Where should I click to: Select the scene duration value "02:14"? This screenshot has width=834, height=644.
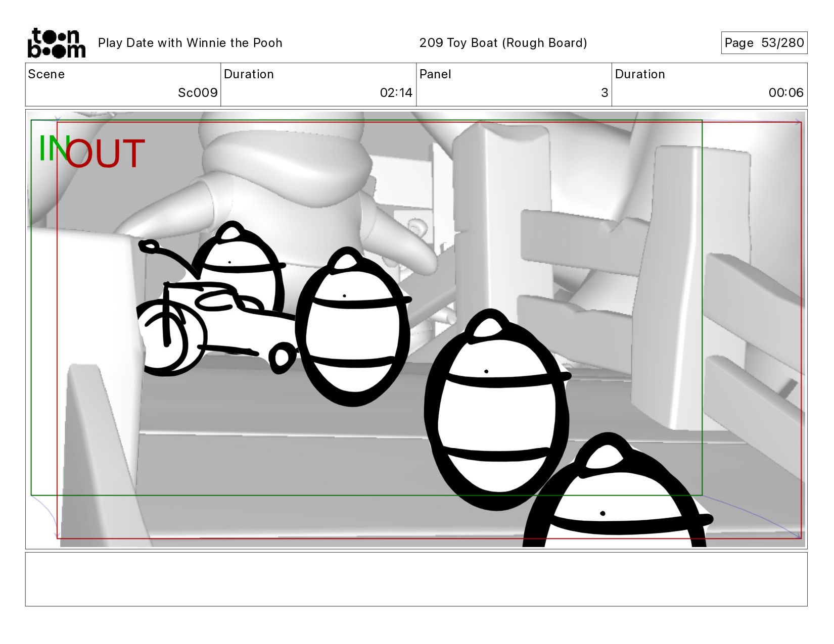tap(396, 93)
